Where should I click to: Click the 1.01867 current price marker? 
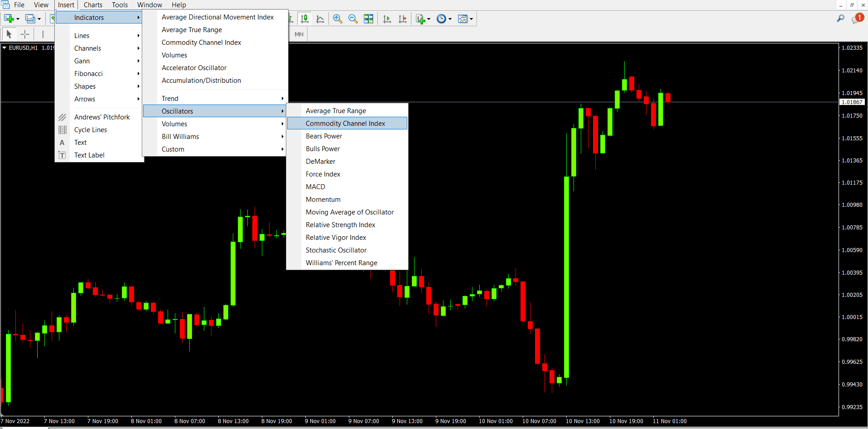(852, 102)
